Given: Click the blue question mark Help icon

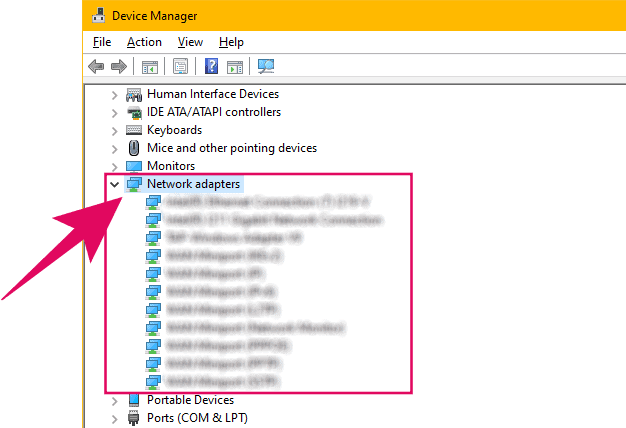Looking at the screenshot, I should click(211, 66).
